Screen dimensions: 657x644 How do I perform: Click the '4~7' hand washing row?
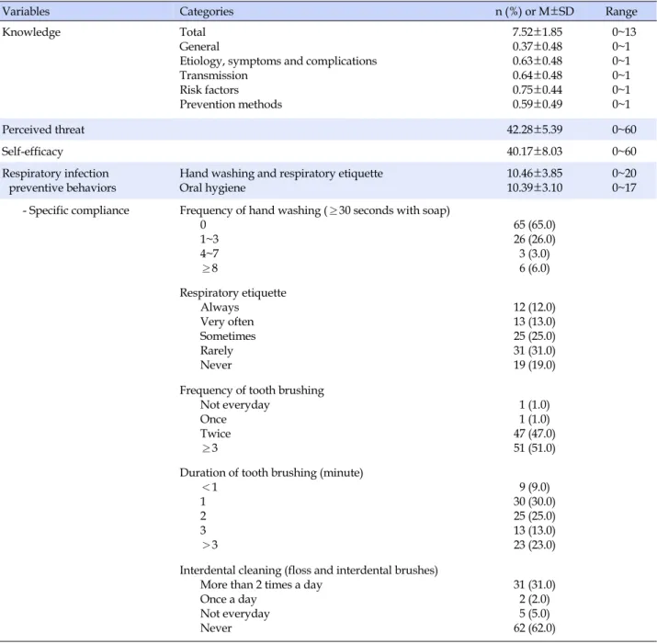tap(210, 254)
